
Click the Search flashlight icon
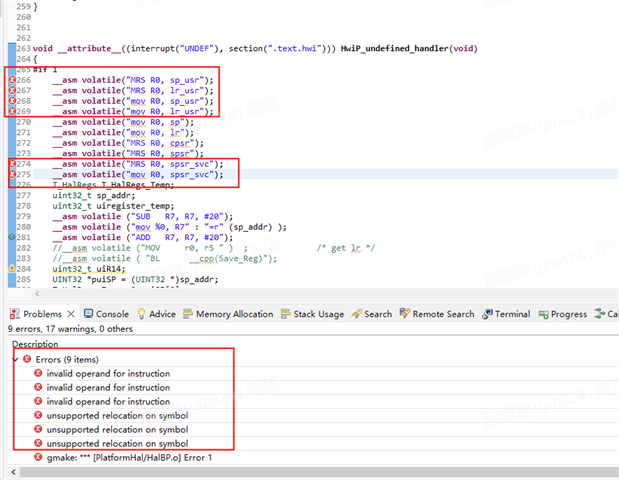356,314
